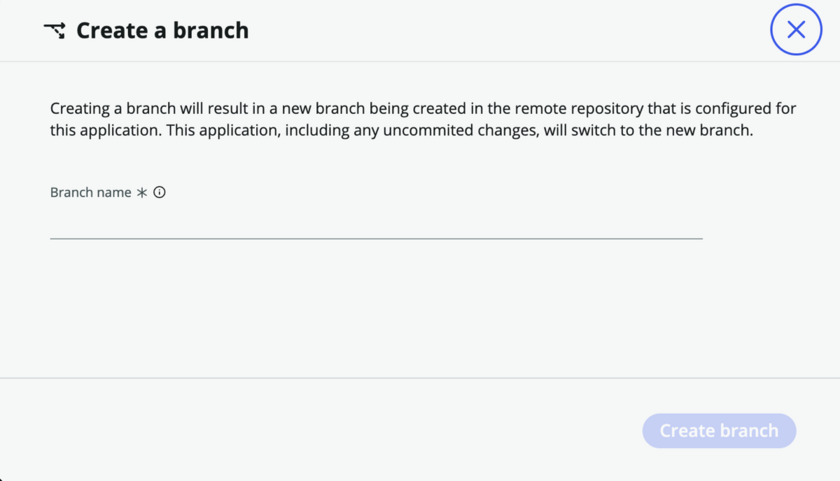840x481 pixels.
Task: Click the first line of the description text
Action: (423, 108)
